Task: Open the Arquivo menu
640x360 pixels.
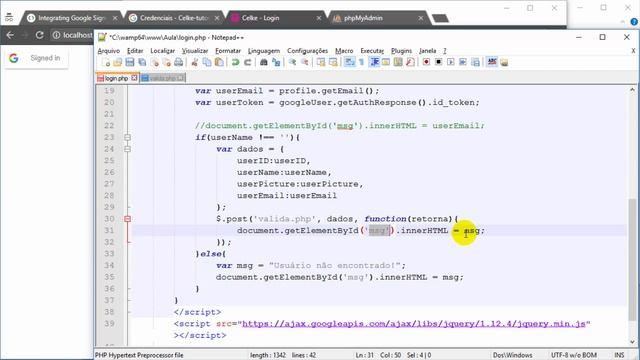Action: [x=109, y=51]
